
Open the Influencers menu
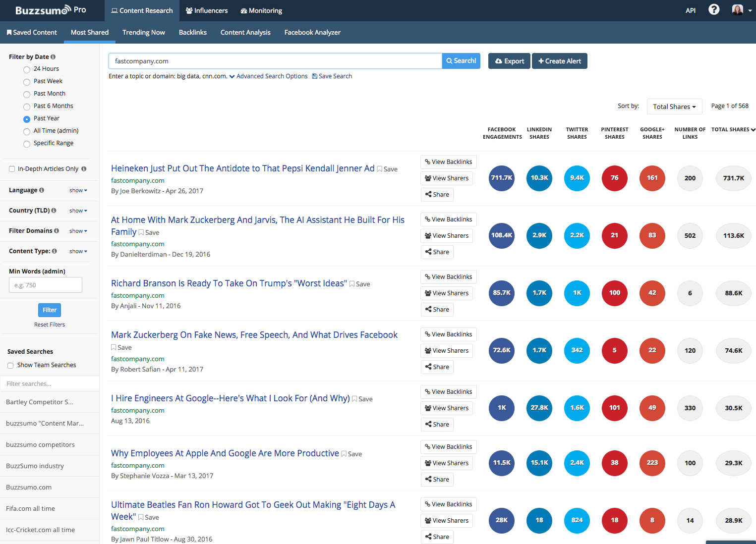[207, 10]
